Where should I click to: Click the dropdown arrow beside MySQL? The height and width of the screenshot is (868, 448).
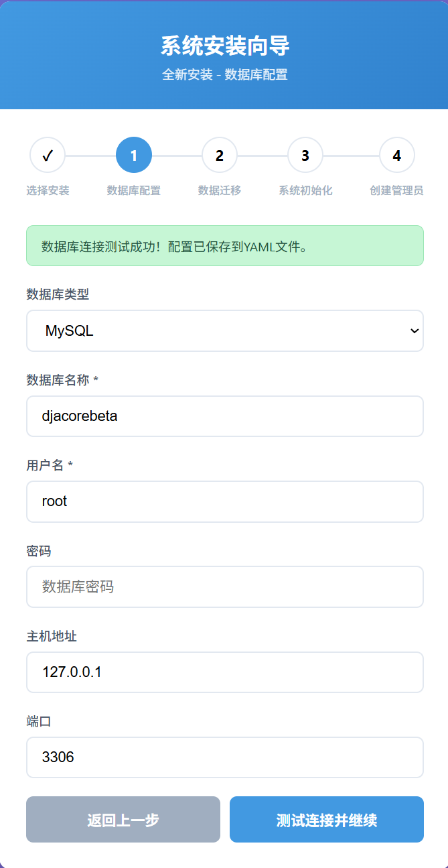pos(415,330)
